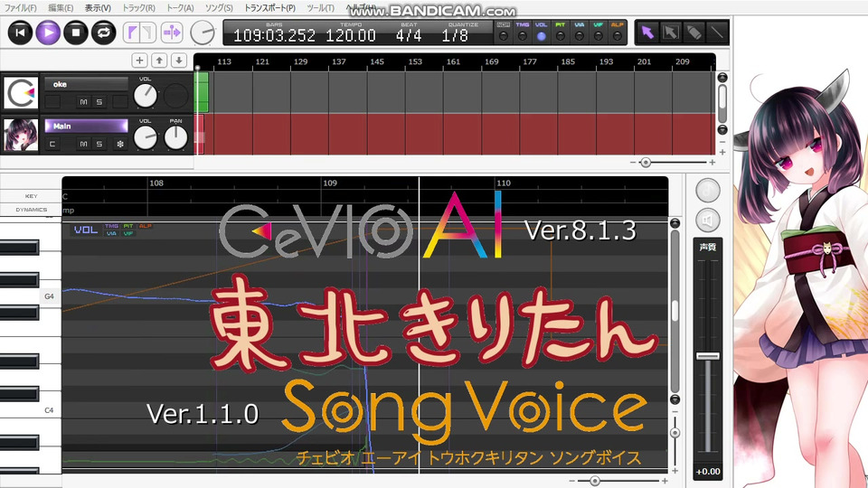Viewport: 868px width, 488px height.
Task: Click the BARS position display 109:03.252
Action: tap(274, 36)
